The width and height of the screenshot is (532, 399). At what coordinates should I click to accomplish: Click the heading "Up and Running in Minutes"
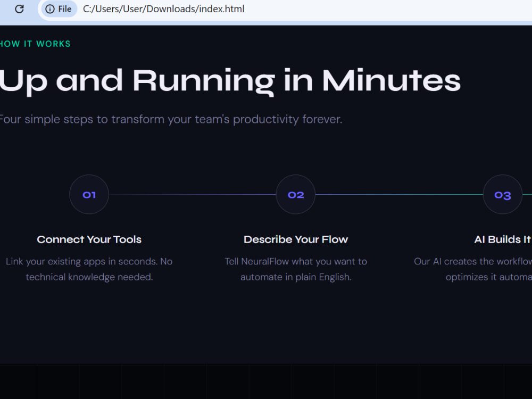click(x=230, y=81)
